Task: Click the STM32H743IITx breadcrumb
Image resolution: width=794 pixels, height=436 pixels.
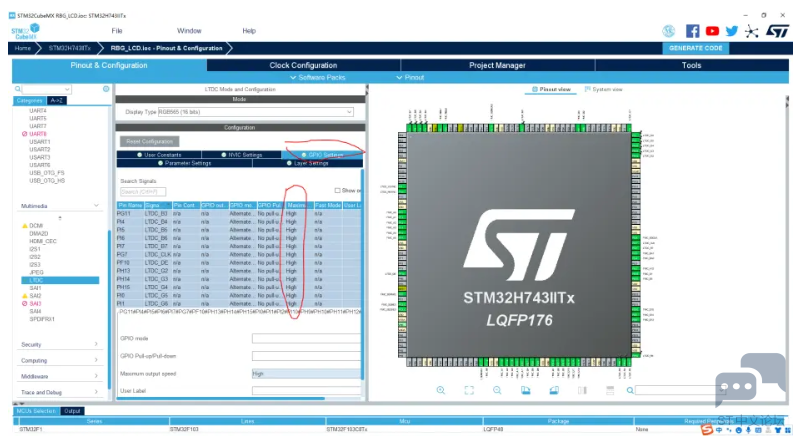Action: (69, 48)
